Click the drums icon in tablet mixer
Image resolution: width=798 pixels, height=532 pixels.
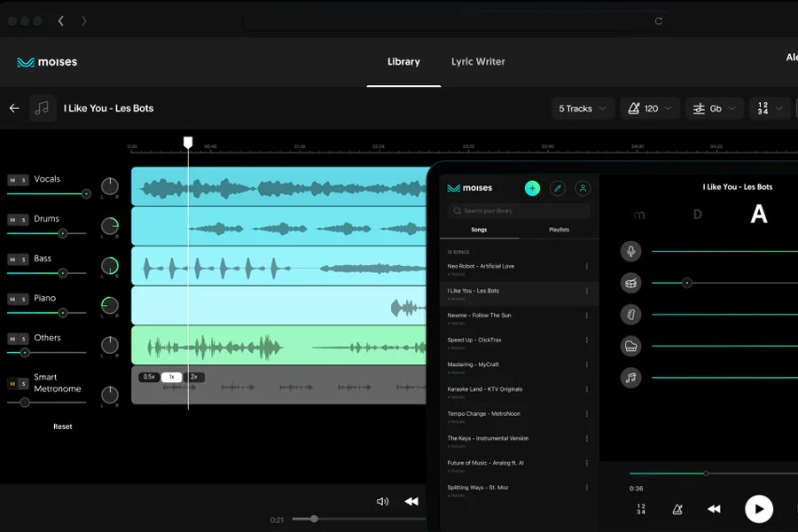(630, 283)
